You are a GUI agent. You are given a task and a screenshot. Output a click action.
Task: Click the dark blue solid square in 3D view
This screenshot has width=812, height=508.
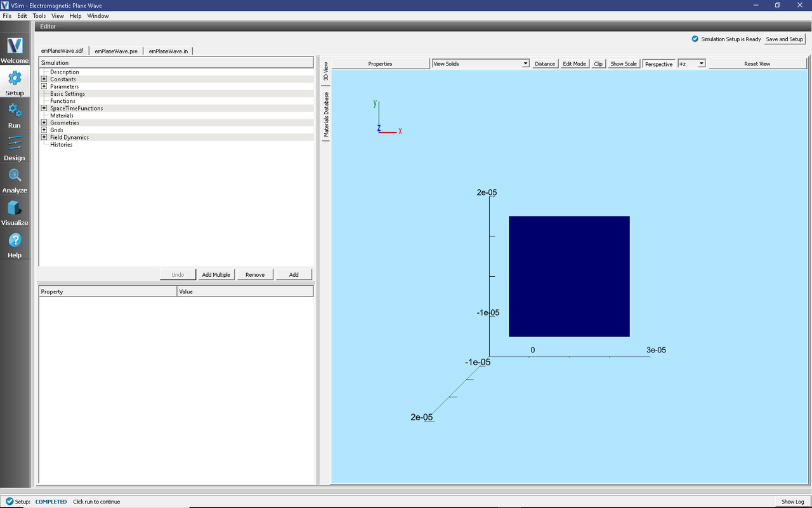pyautogui.click(x=569, y=276)
